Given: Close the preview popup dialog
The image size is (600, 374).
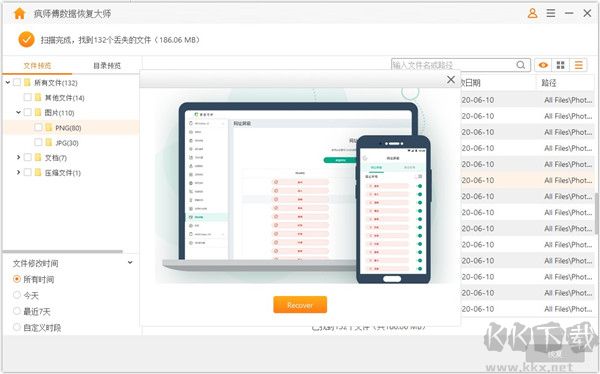Looking at the screenshot, I should pos(451,80).
